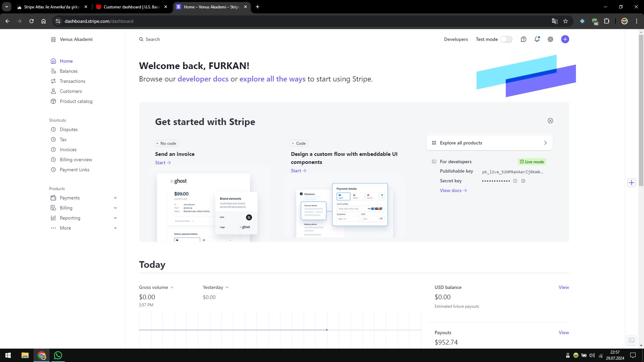
Task: Open the tab search dropdown arrow
Action: coord(6,7)
